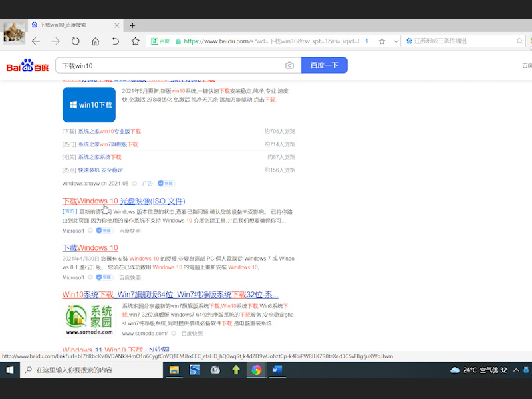Click the lightning icon in the address bar
532x399 pixels.
click(x=367, y=40)
